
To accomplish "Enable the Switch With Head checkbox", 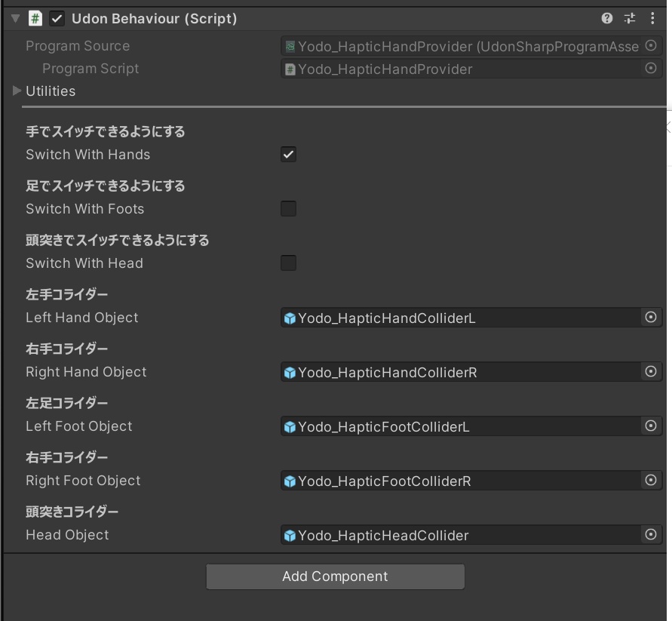I will point(288,263).
